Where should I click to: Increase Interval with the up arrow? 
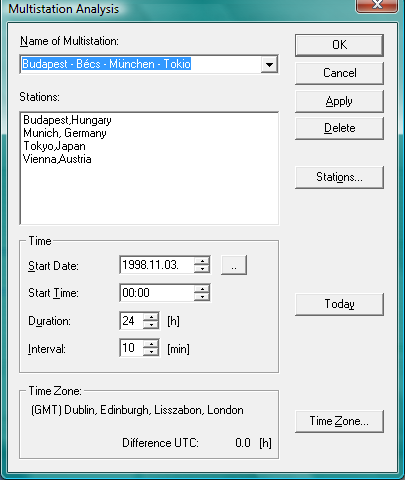coord(151,344)
